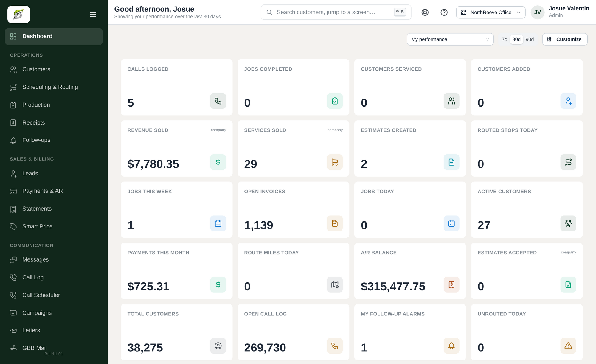Click the ⌘K shortcut badge

click(x=400, y=12)
